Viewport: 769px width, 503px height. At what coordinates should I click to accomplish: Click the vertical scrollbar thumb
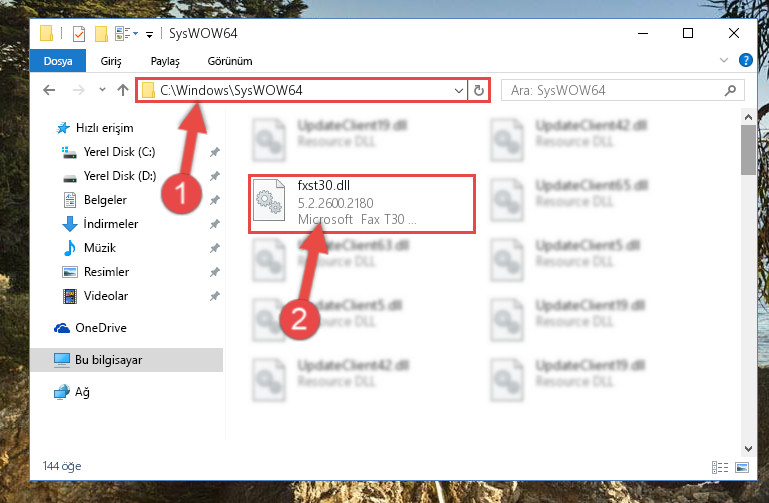pos(748,150)
